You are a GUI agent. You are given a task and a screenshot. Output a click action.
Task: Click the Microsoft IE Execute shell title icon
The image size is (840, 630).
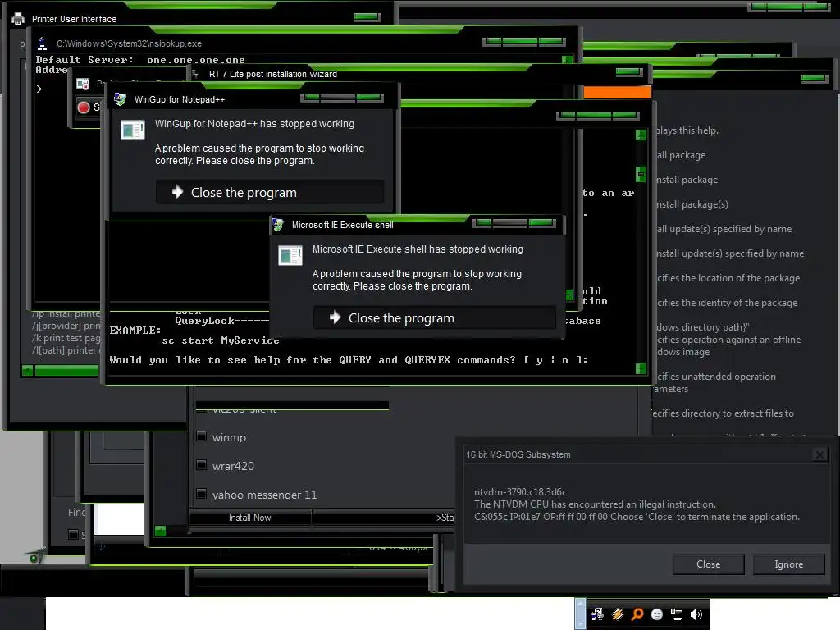tap(277, 225)
